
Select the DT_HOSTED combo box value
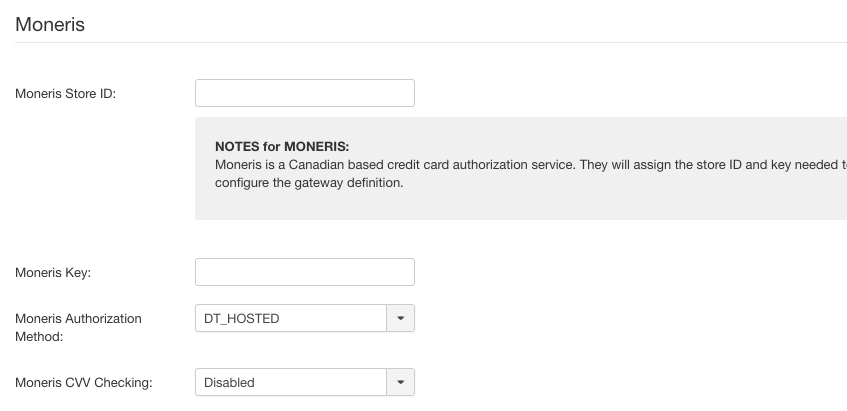291,318
